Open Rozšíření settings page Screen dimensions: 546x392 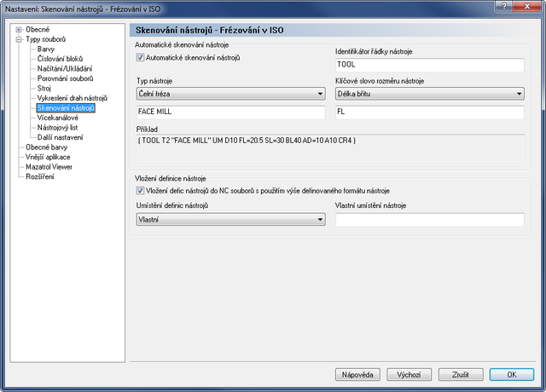click(x=40, y=176)
